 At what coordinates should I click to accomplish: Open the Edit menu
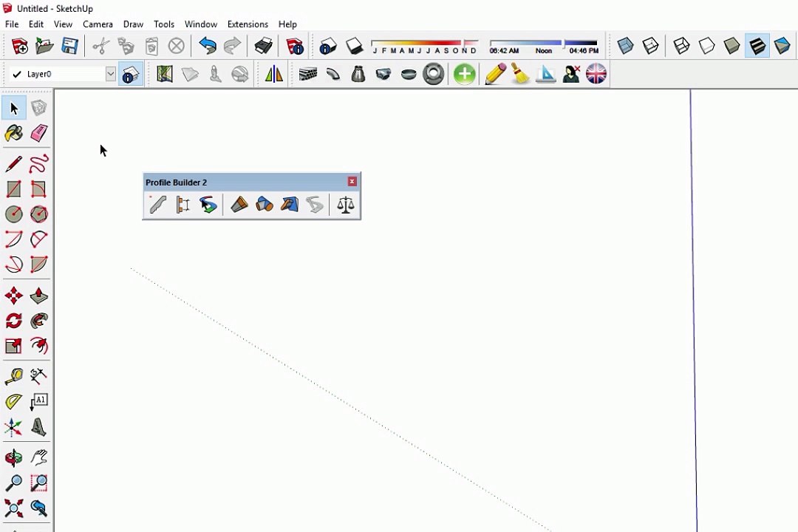pos(36,24)
